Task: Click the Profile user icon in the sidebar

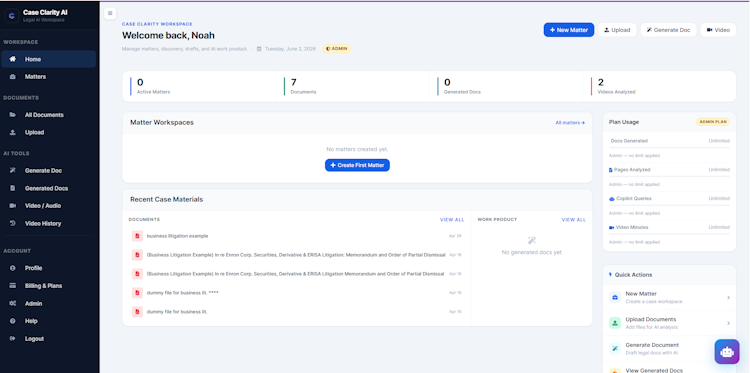Action: 13,268
